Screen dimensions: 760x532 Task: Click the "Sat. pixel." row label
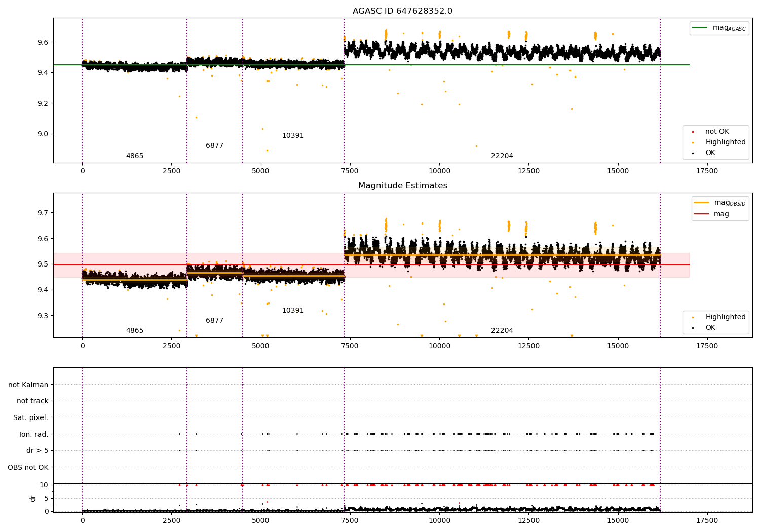pyautogui.click(x=31, y=418)
